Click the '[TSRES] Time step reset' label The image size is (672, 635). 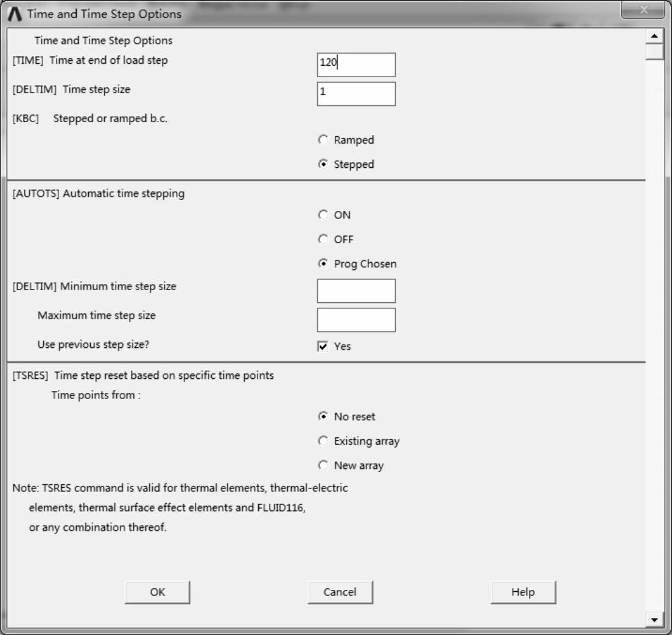click(x=143, y=375)
